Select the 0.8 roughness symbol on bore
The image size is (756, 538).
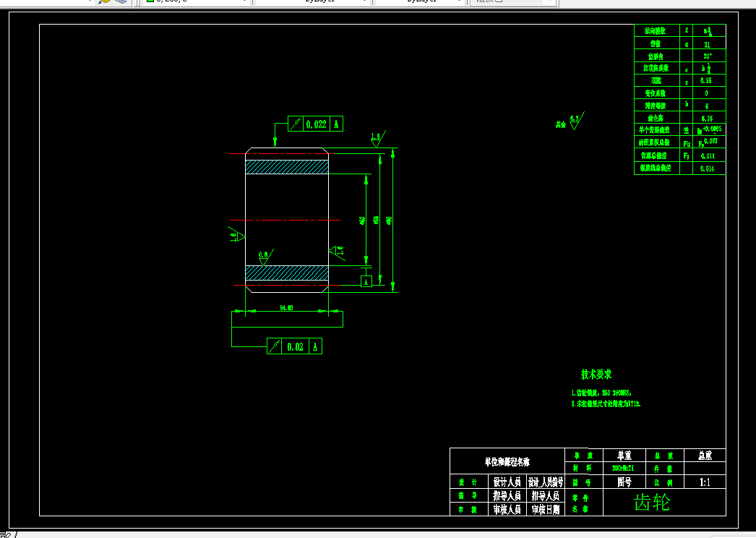click(266, 257)
